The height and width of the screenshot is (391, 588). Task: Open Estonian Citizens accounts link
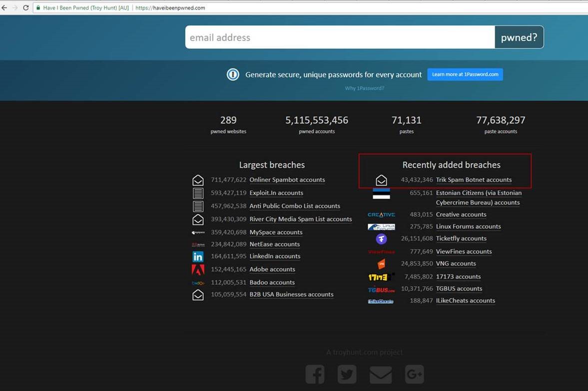pos(479,198)
